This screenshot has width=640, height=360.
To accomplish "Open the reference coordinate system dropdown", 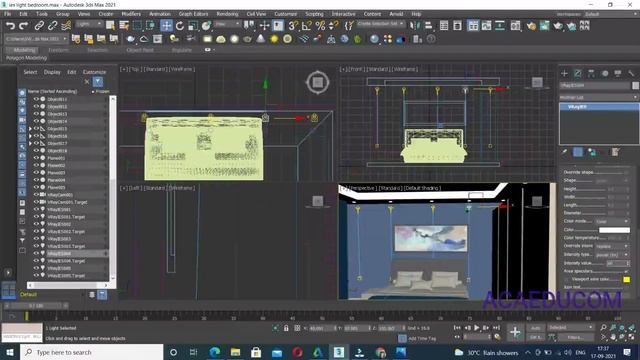I will (x=228, y=24).
